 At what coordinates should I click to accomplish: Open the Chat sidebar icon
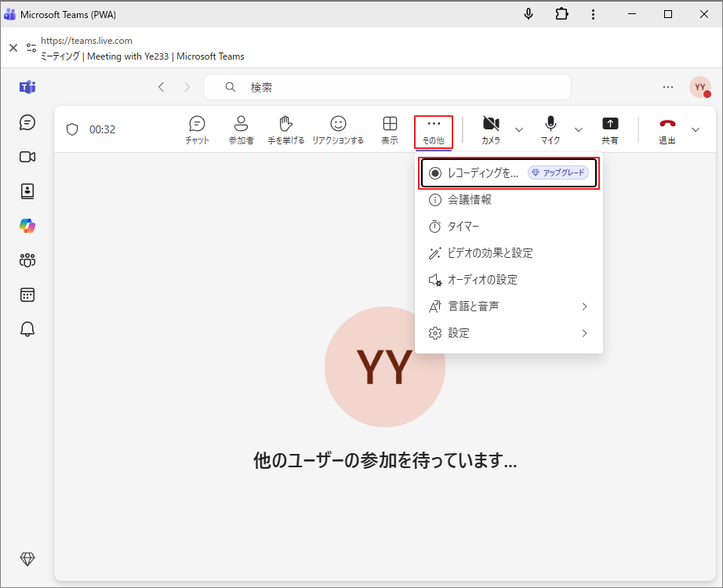click(27, 122)
